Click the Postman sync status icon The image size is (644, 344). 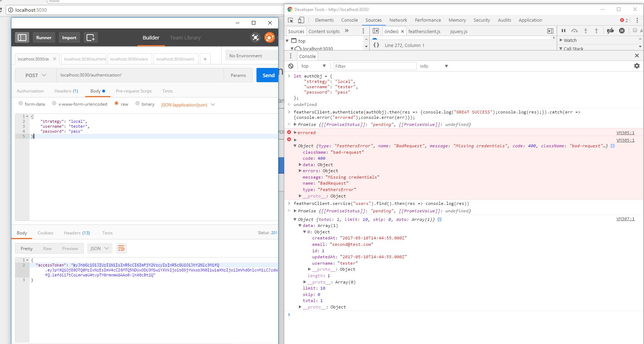[269, 37]
